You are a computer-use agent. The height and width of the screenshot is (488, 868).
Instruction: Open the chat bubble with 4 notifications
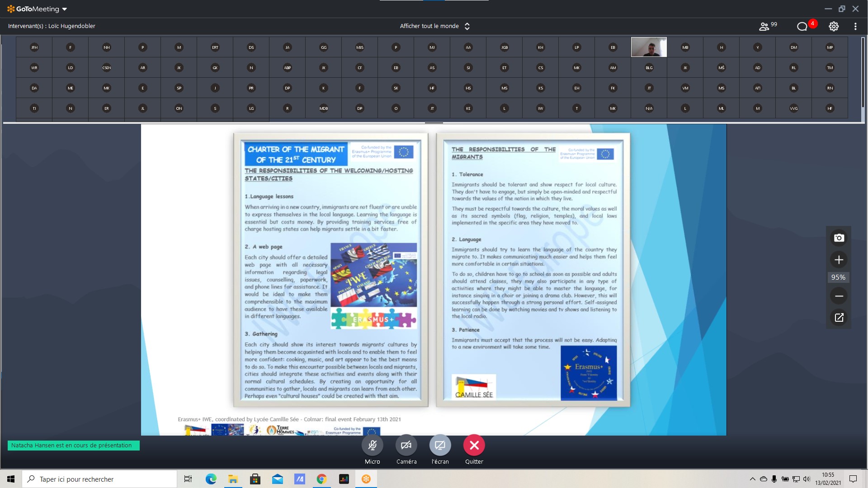pos(802,27)
